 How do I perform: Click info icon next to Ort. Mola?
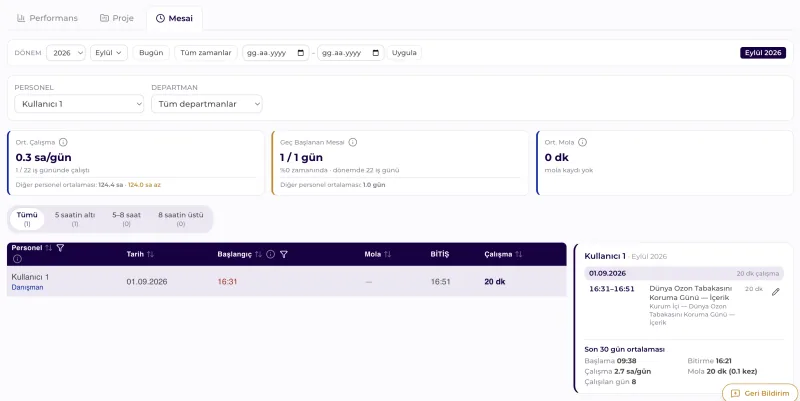(x=582, y=142)
